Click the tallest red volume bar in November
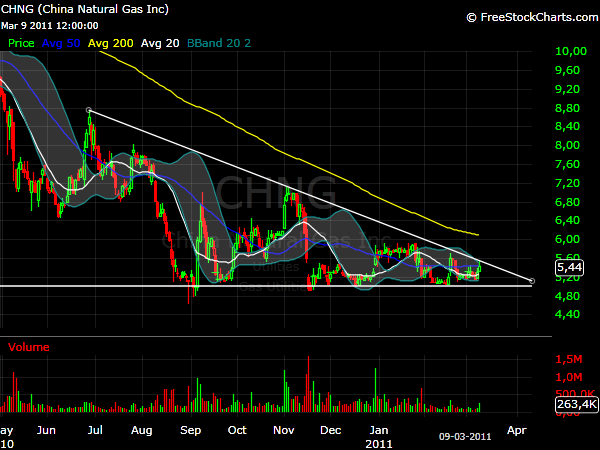600x450 pixels. 308,384
